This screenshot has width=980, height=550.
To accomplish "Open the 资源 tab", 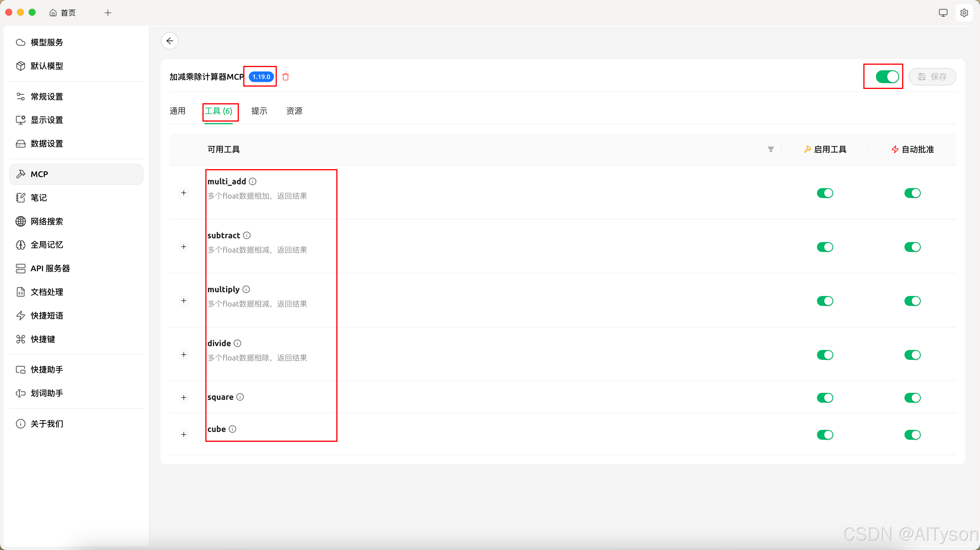I will tap(294, 111).
